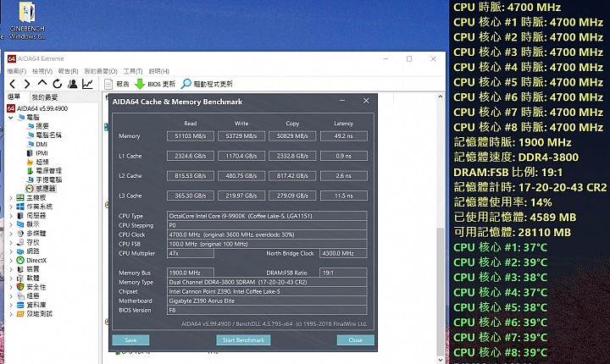The width and height of the screenshot is (610, 364).
Task: Expand the 顯示 tree node
Action: coord(11,224)
